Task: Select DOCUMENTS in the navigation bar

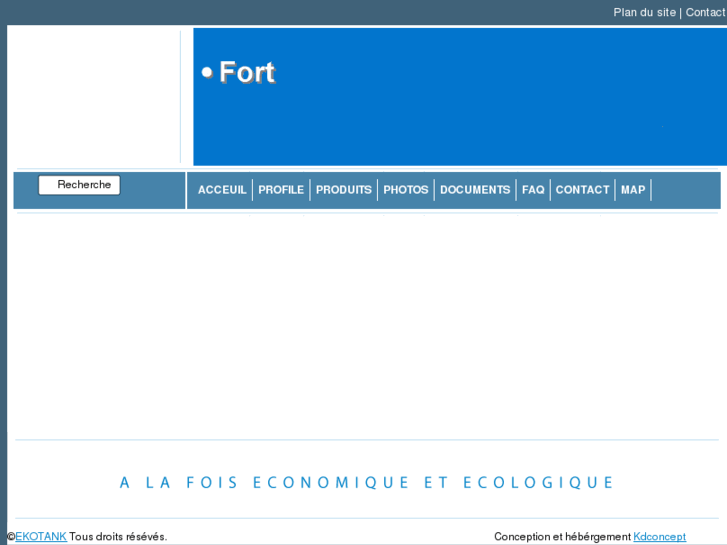Action: [x=475, y=190]
